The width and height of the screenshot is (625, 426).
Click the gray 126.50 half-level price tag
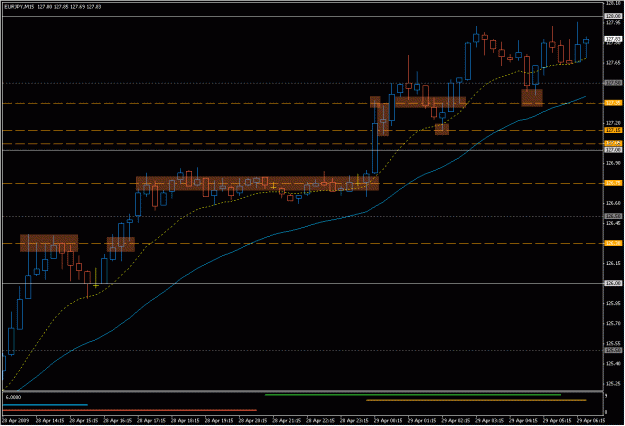613,216
